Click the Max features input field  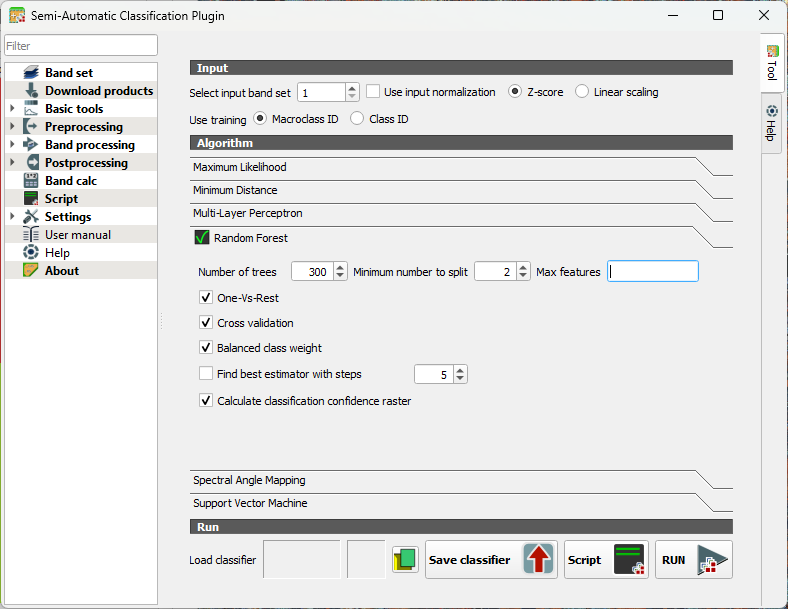(x=652, y=272)
